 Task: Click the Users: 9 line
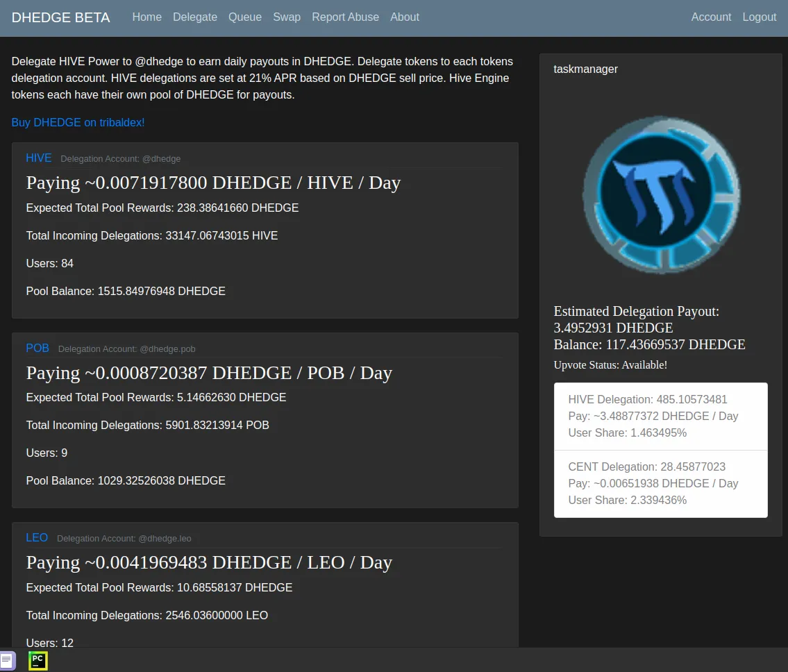coord(47,453)
